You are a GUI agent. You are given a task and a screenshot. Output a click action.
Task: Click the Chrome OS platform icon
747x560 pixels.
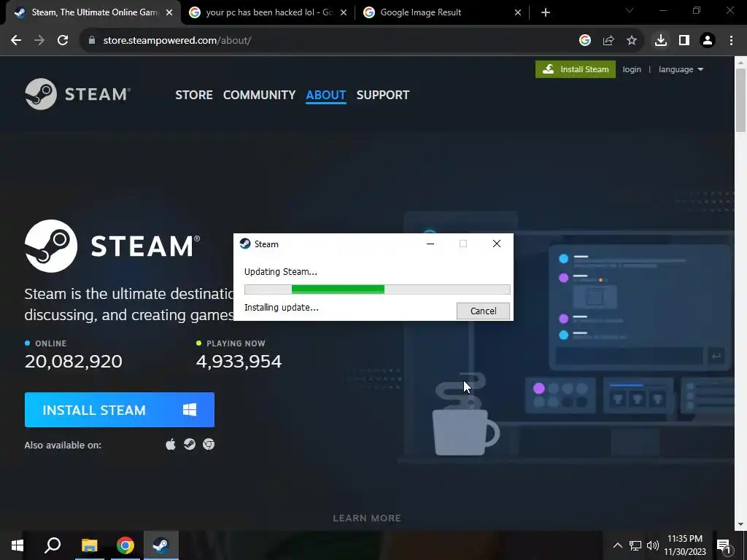[x=209, y=444]
